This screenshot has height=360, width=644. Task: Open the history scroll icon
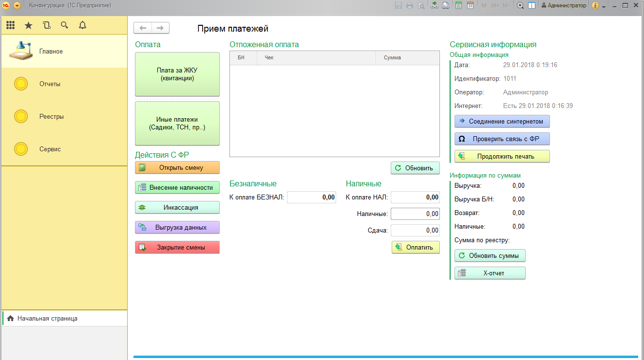point(46,25)
